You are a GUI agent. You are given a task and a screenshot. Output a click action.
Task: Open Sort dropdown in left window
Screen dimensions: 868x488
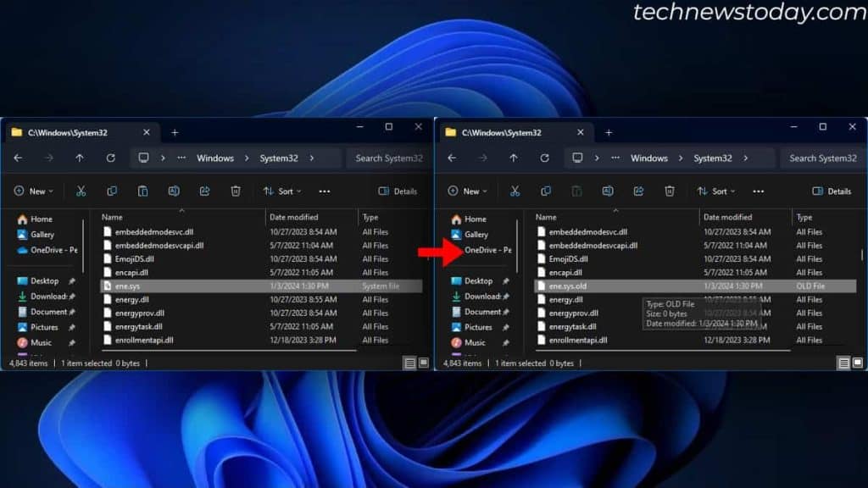click(x=282, y=191)
